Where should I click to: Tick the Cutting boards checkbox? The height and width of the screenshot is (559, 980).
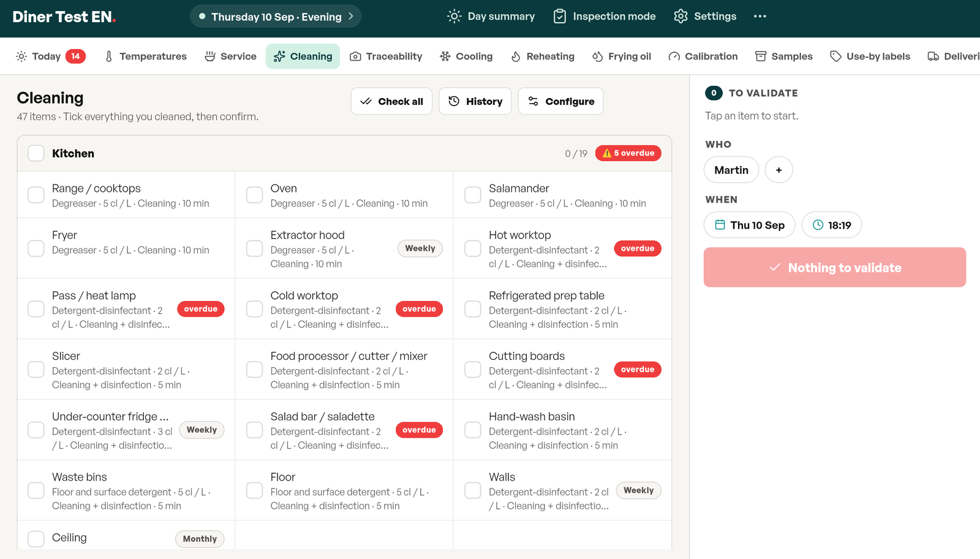[x=473, y=370]
